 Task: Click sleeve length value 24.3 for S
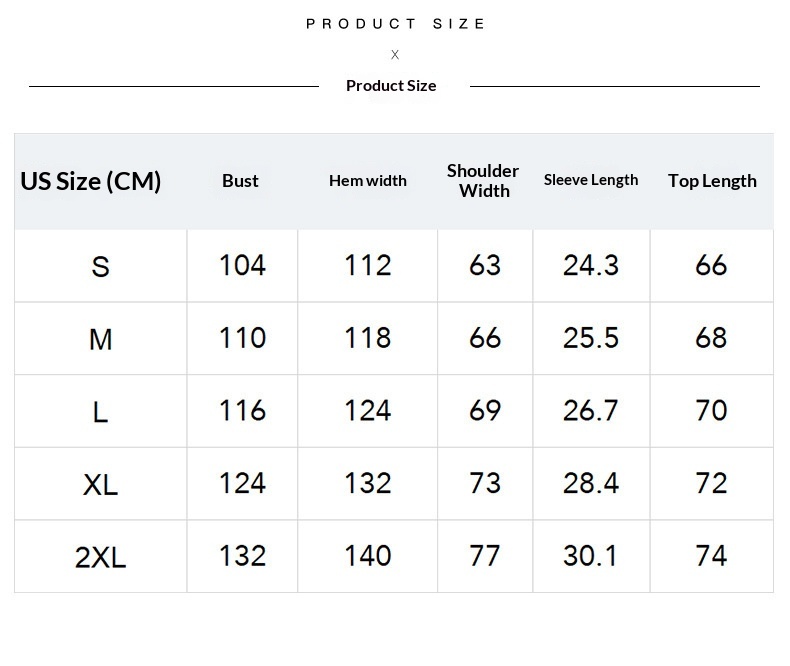591,265
